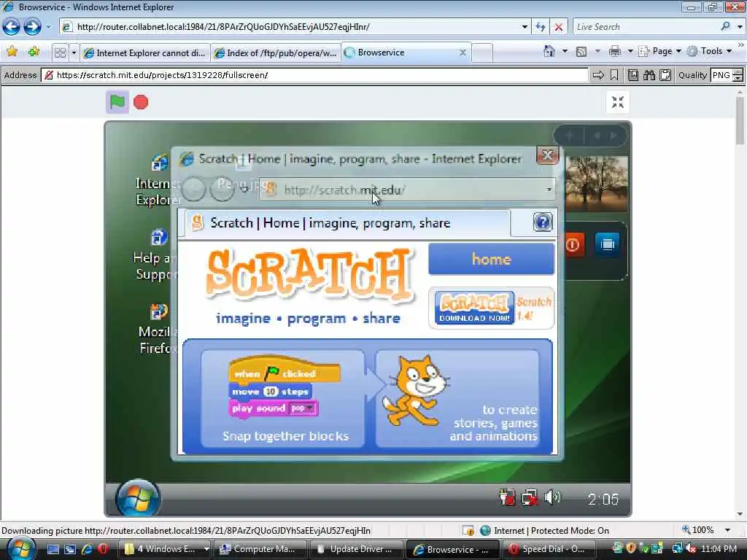Expand Home button dropdown arrow
The height and width of the screenshot is (560, 747).
[x=565, y=51]
